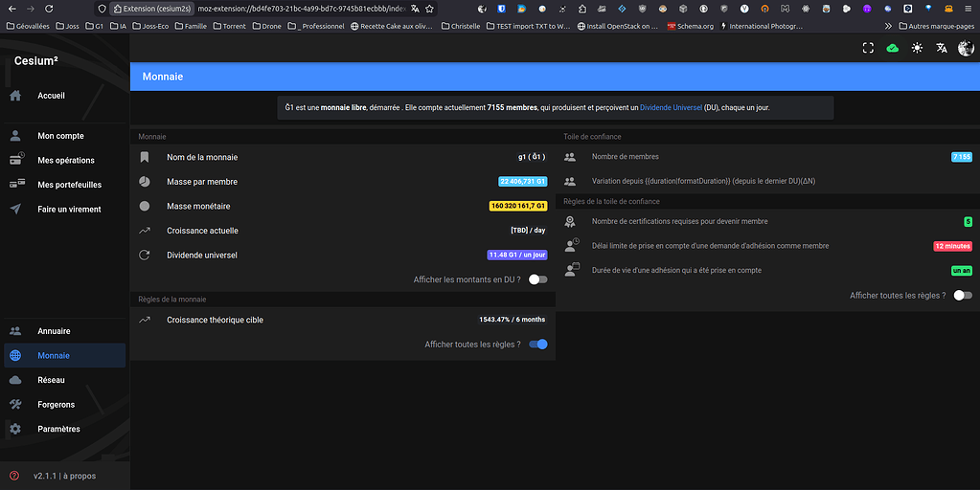Enable 'Afficher toutes les règles' for toile de confiance
Screen dimensions: 980x490
click(x=963, y=296)
